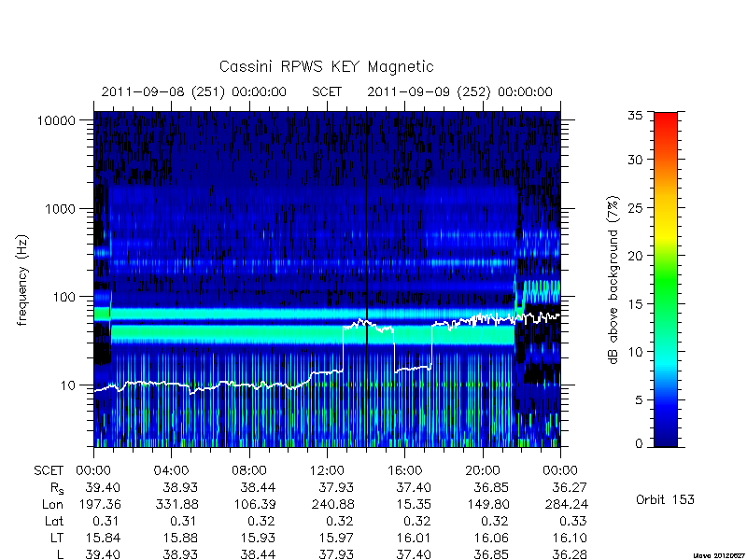Screen dimensions: 747x560
Task: Click the LT value 15.97
Action: click(x=336, y=539)
